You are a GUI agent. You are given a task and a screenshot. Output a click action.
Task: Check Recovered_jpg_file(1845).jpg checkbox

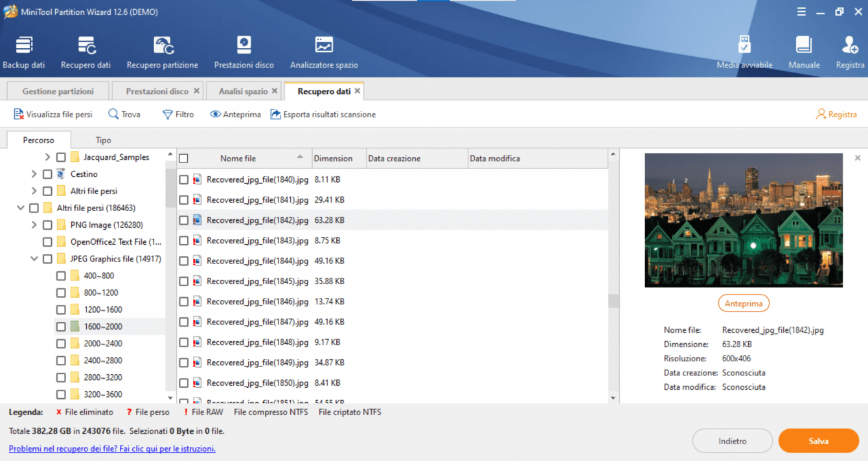[184, 282]
